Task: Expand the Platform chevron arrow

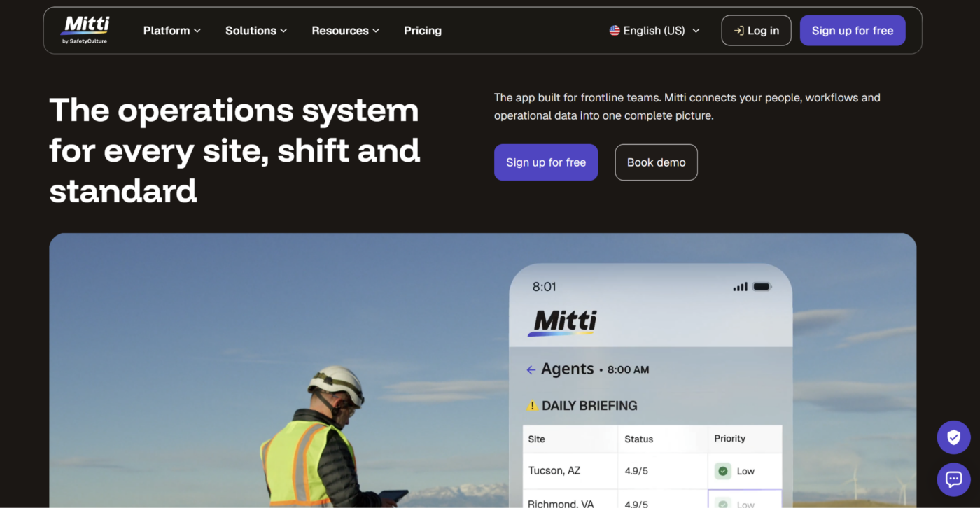Action: click(197, 31)
